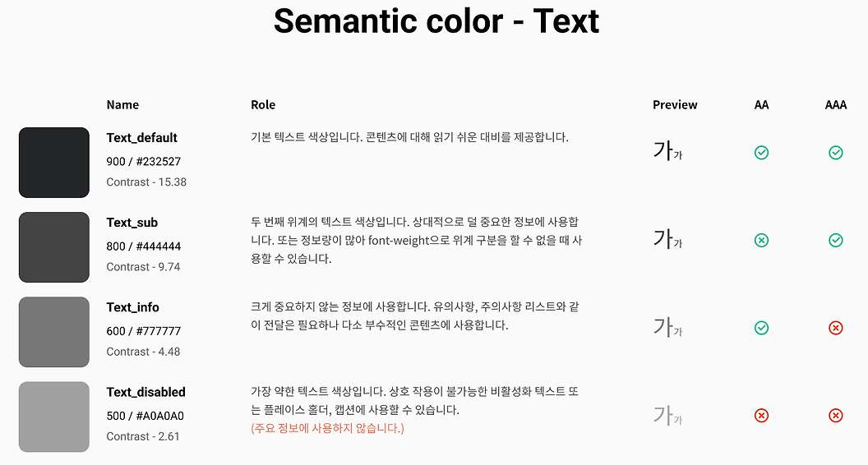Click the AA pass icon for Text_info

pos(761,328)
